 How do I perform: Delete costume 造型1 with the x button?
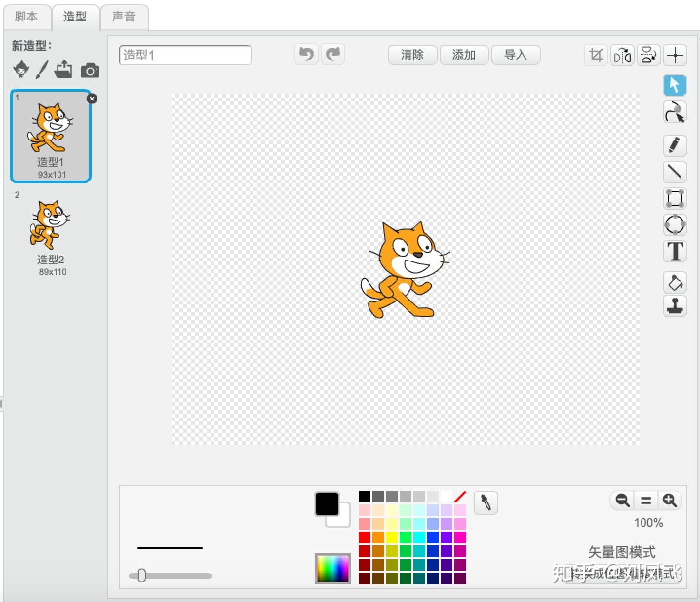(92, 99)
